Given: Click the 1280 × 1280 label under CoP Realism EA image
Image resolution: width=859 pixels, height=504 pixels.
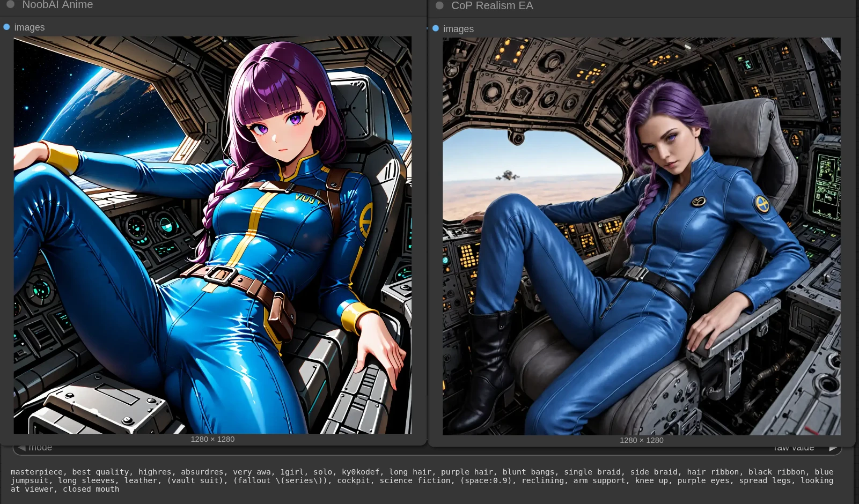Looking at the screenshot, I should click(642, 440).
